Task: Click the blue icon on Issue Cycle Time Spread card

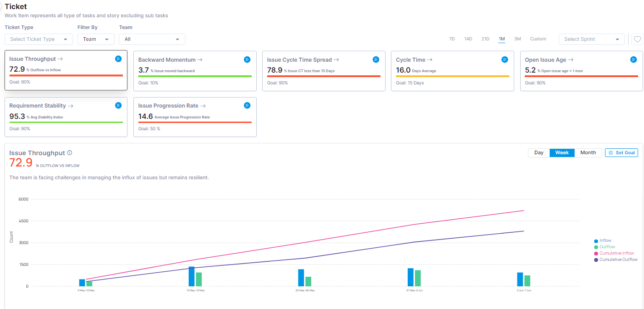Action: 376,59
